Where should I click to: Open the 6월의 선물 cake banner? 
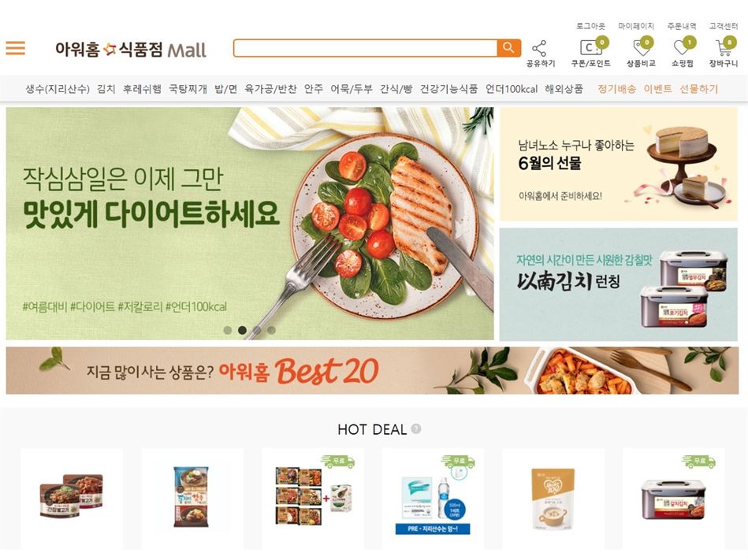(x=618, y=164)
